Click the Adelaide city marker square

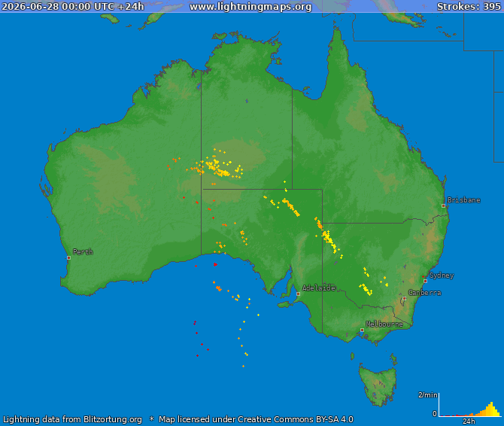(298, 294)
